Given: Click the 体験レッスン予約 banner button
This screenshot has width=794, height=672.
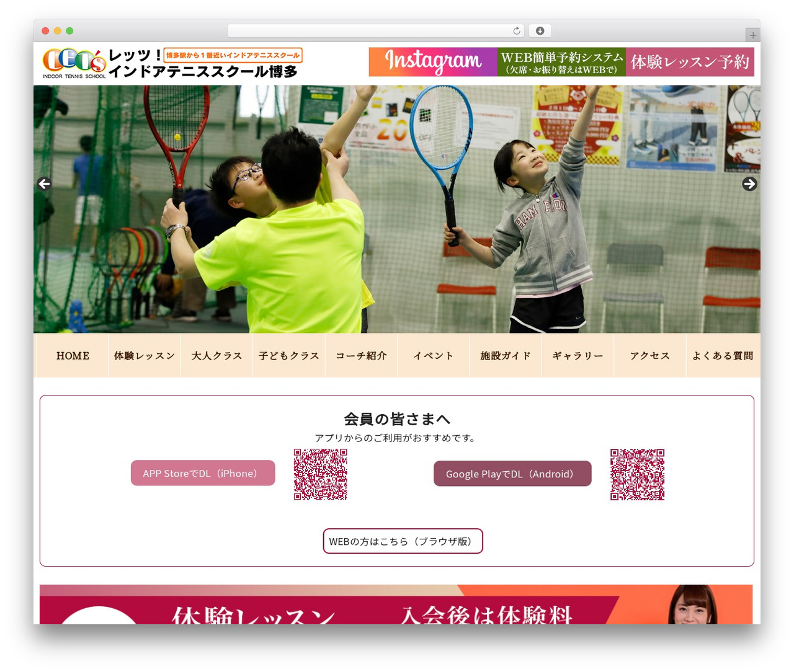Looking at the screenshot, I should [690, 62].
